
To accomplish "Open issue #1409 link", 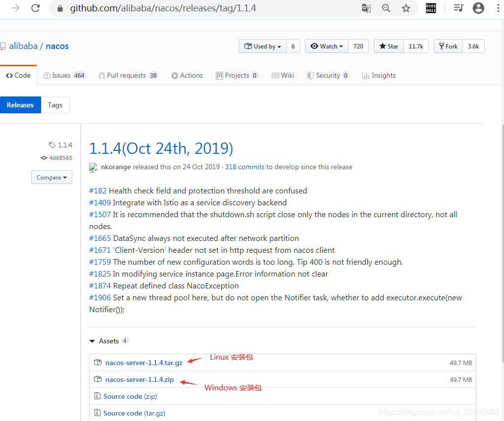I will pos(100,203).
